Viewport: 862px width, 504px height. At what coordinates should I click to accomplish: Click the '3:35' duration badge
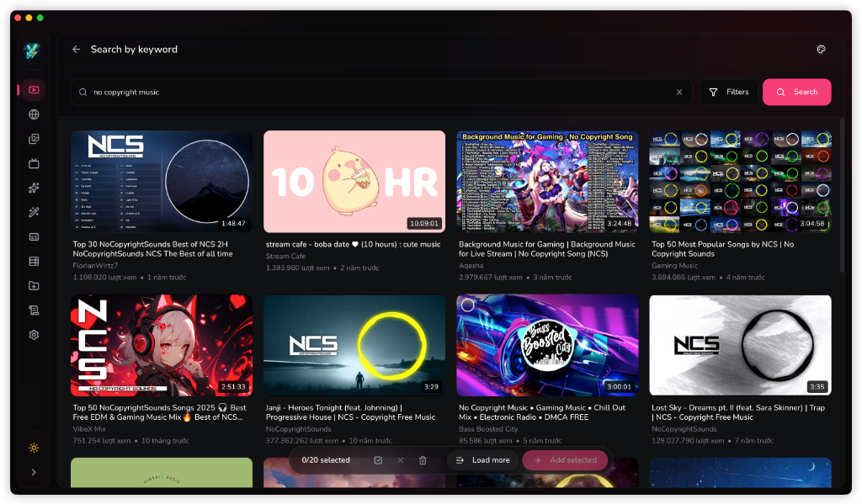click(x=817, y=387)
